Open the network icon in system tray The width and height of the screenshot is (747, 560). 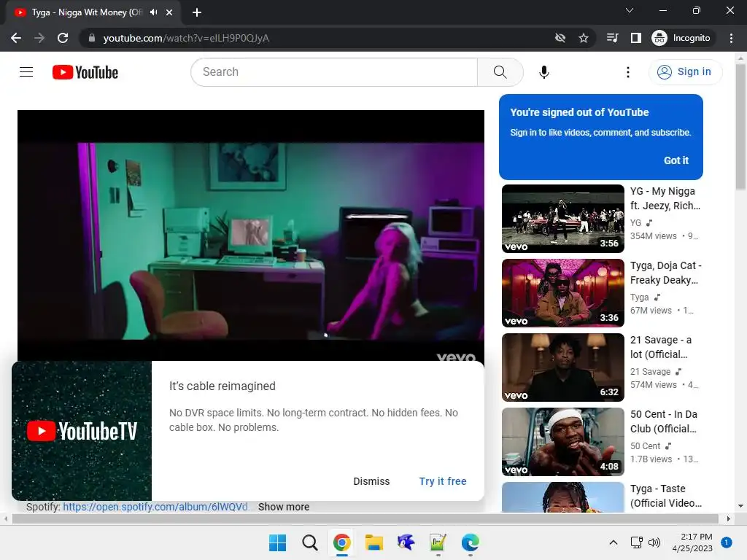tap(636, 542)
